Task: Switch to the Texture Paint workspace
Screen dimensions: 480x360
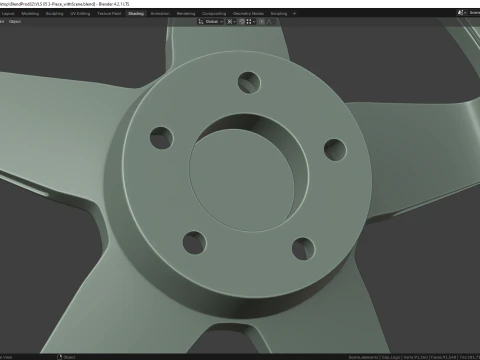Action: [109, 14]
